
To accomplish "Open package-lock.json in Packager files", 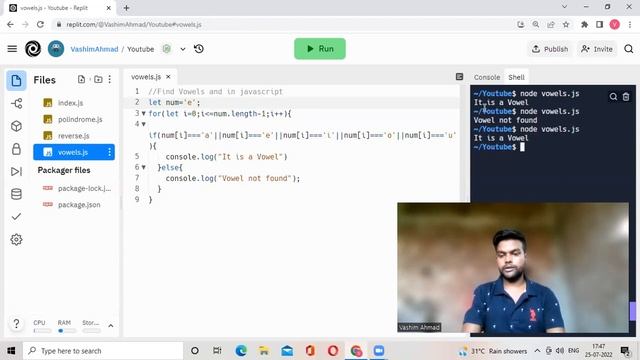I will click(74, 188).
